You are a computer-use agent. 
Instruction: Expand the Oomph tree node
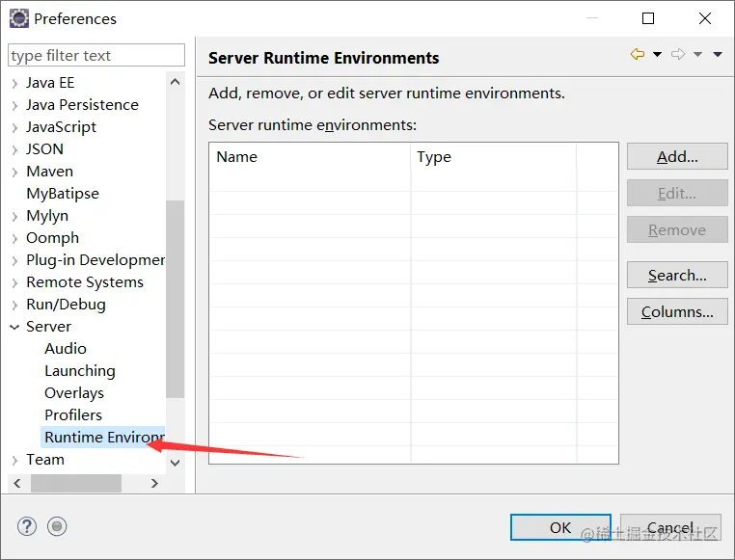[x=15, y=238]
